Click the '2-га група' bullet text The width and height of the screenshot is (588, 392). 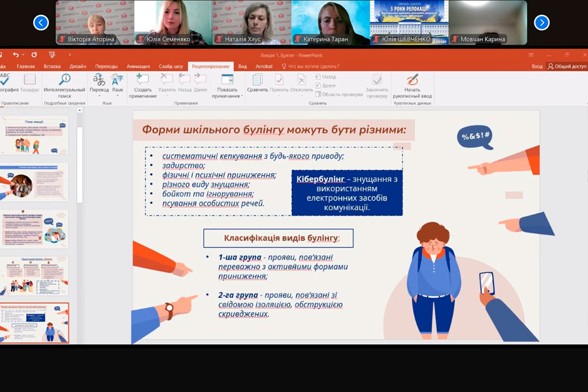click(280, 304)
